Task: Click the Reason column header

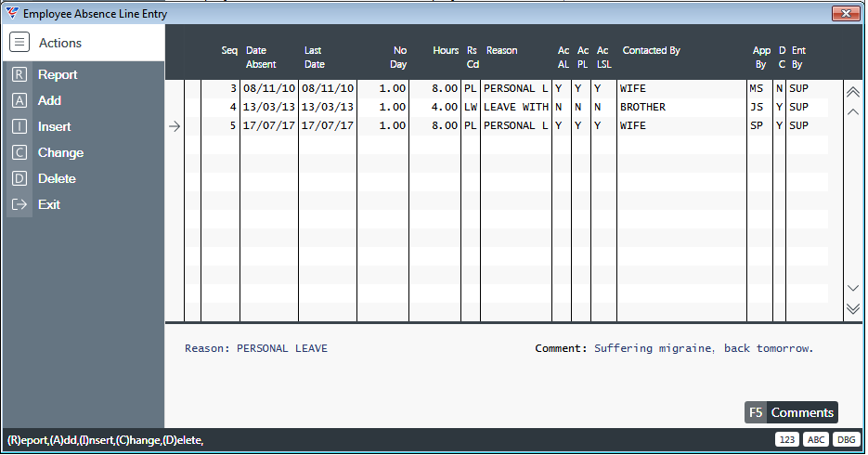Action: pos(501,50)
